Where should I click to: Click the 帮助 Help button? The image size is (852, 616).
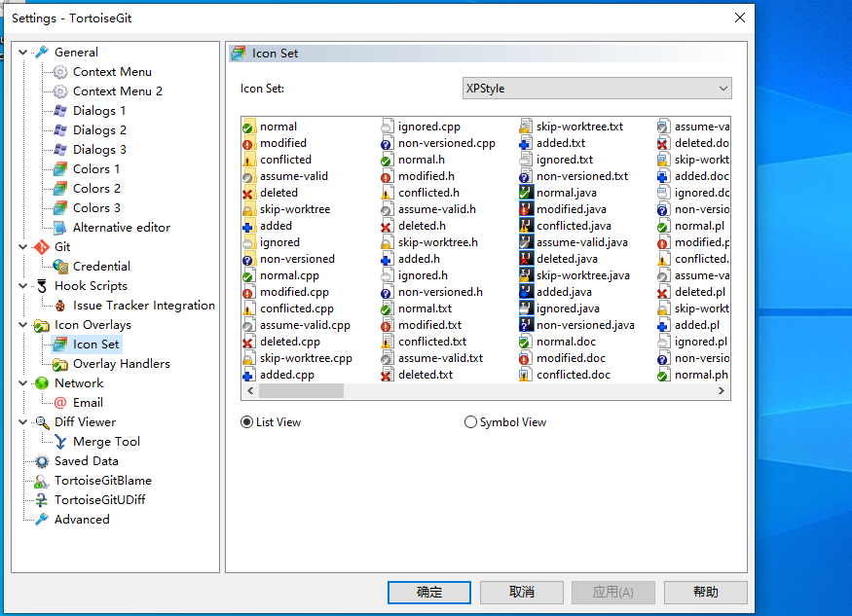(705, 592)
